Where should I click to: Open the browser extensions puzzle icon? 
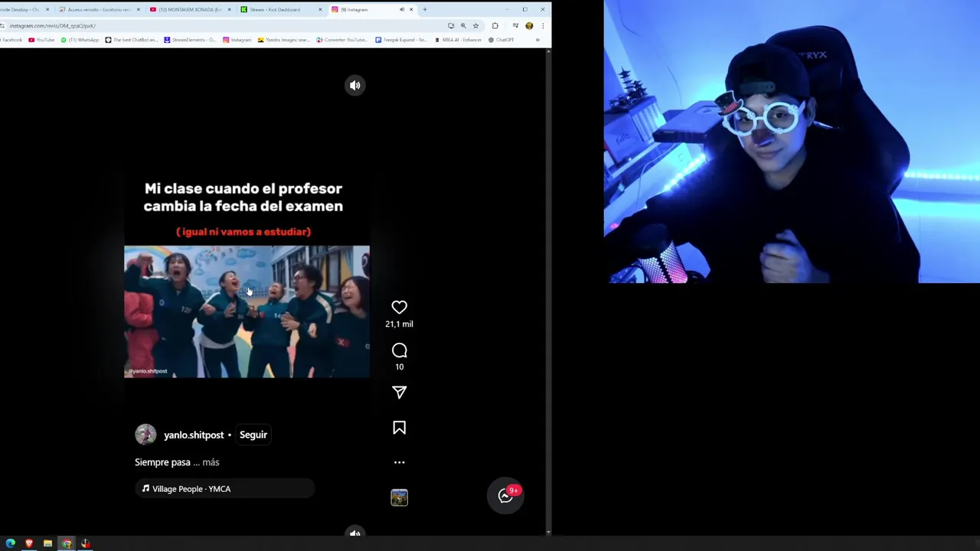coord(495,25)
